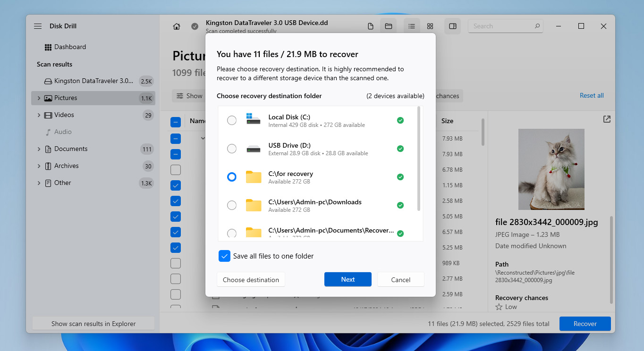The image size is (644, 351).
Task: Click the '11 files (21.9 MB) selected' status text
Action: [x=465, y=324]
